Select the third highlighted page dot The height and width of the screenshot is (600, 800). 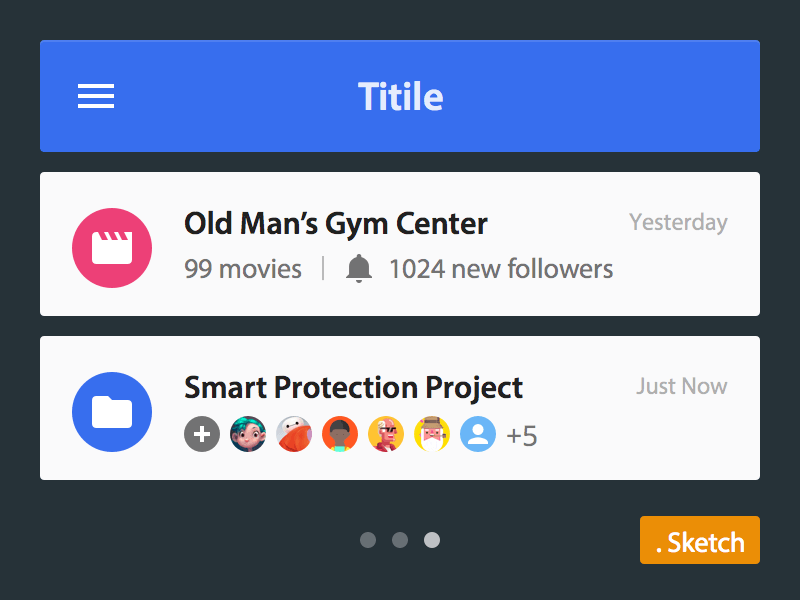[432, 540]
